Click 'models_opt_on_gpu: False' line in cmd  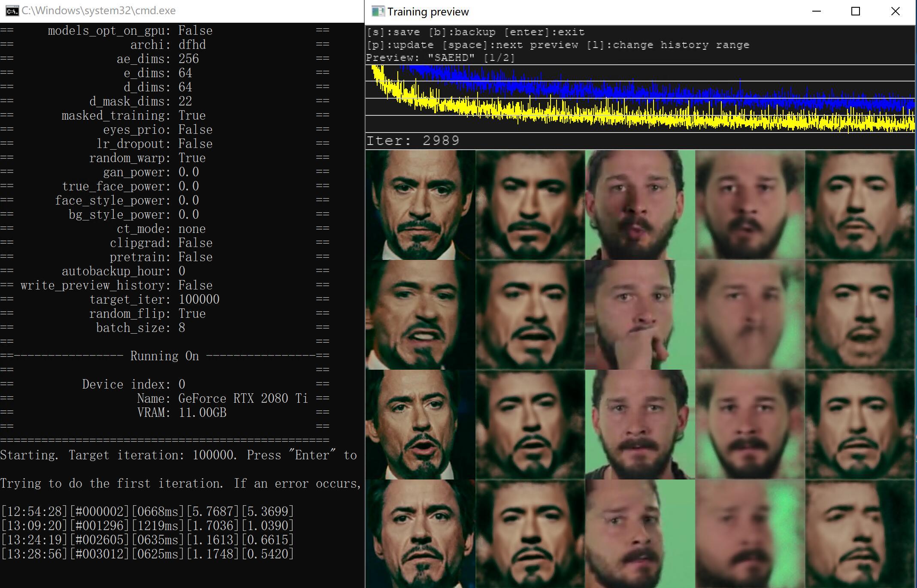(x=130, y=30)
